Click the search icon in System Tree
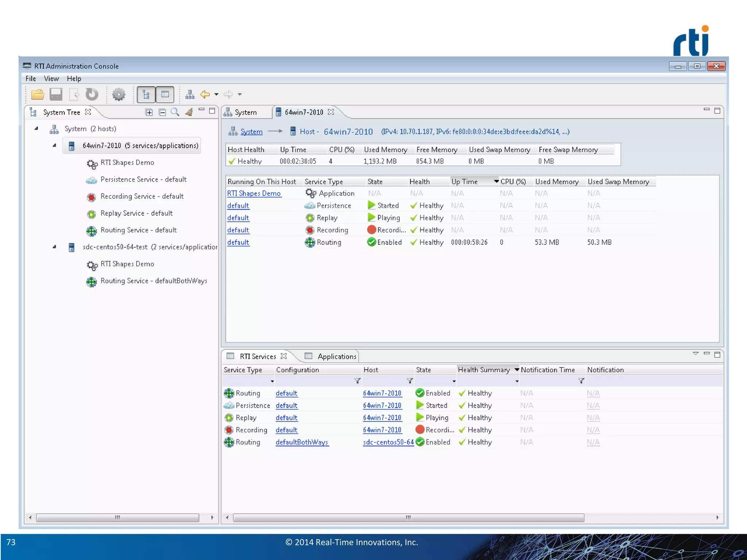The height and width of the screenshot is (560, 747). 175,112
